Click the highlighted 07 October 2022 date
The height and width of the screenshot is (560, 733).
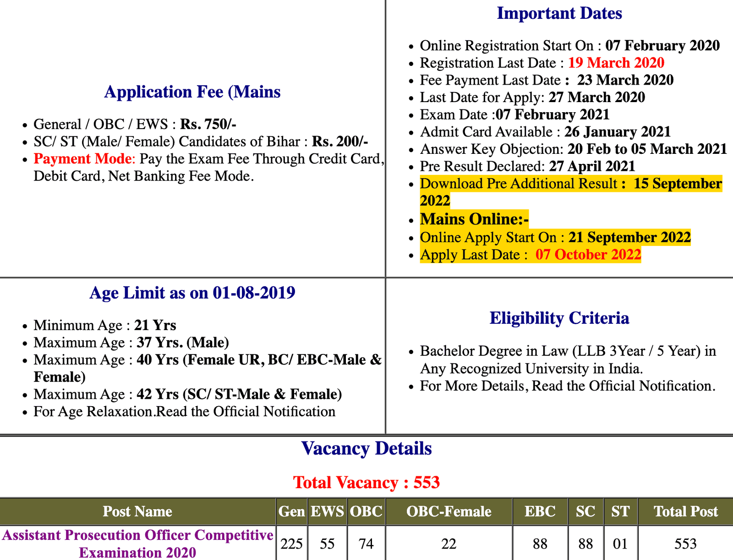(588, 255)
